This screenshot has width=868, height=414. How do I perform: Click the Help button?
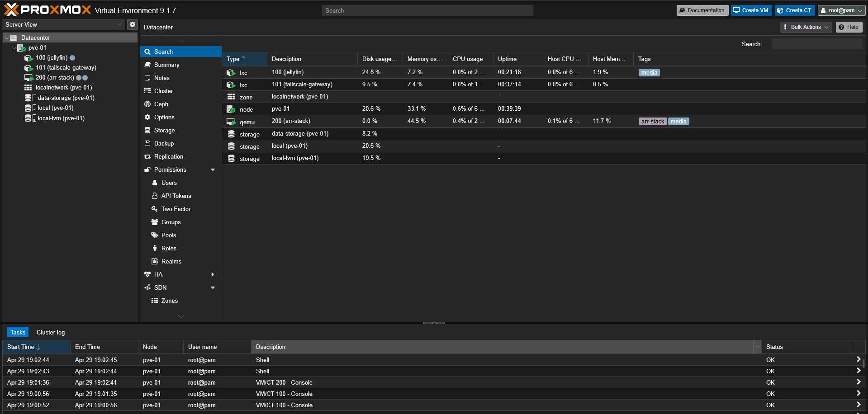tap(849, 27)
